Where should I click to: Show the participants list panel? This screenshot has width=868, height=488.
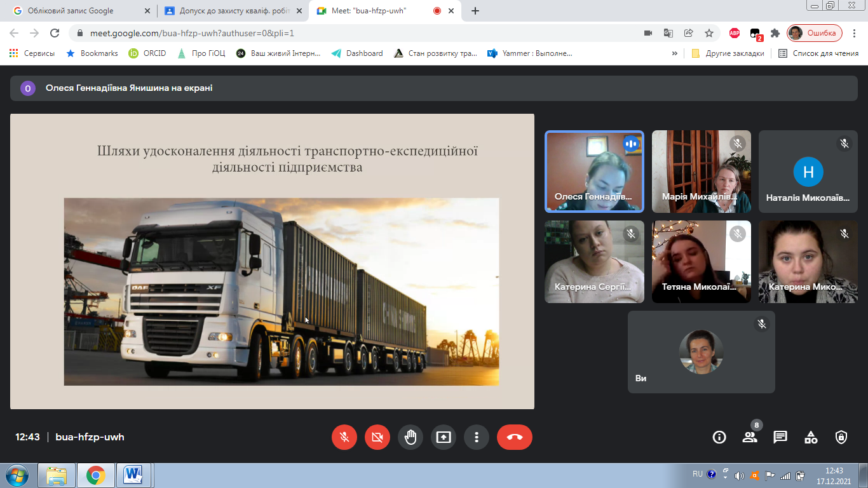tap(750, 437)
